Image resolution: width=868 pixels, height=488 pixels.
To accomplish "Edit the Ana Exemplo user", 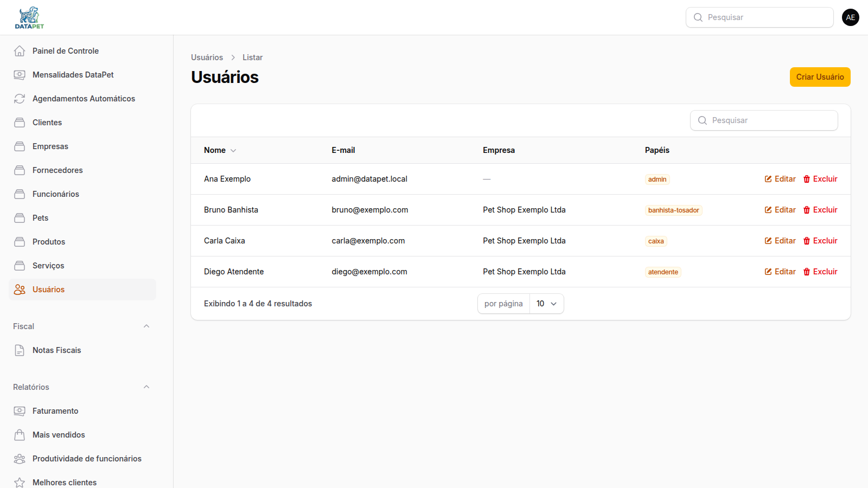I will click(x=780, y=179).
